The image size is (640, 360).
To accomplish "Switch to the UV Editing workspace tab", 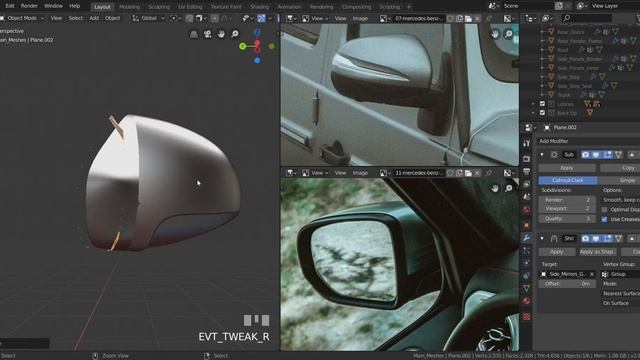I will pos(190,7).
